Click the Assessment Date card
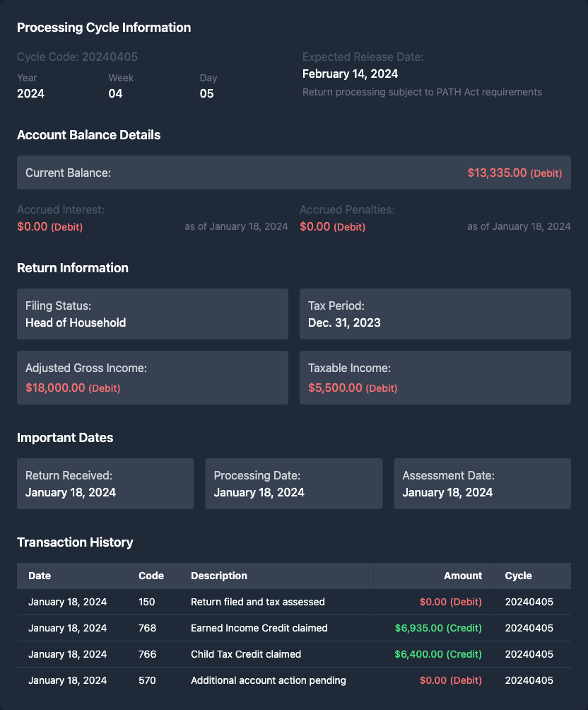 coord(482,484)
